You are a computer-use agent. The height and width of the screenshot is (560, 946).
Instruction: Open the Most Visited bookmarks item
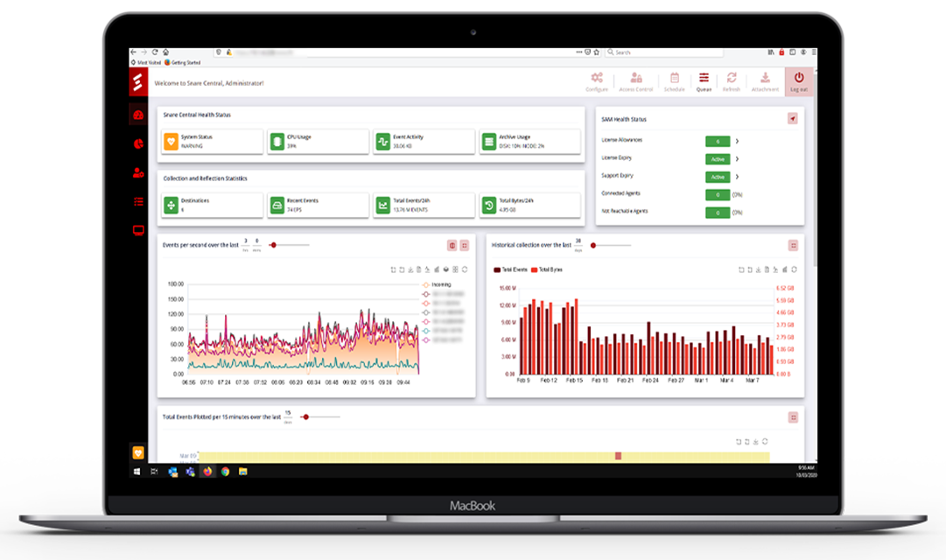tap(146, 62)
